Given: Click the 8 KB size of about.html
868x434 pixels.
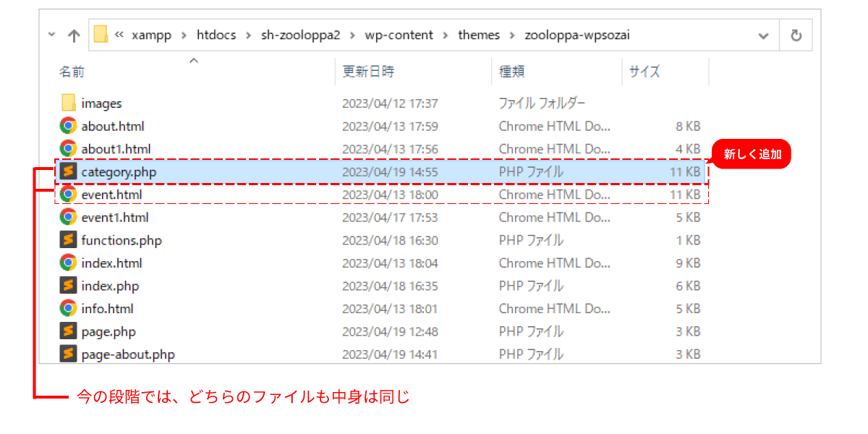Looking at the screenshot, I should coord(688,126).
